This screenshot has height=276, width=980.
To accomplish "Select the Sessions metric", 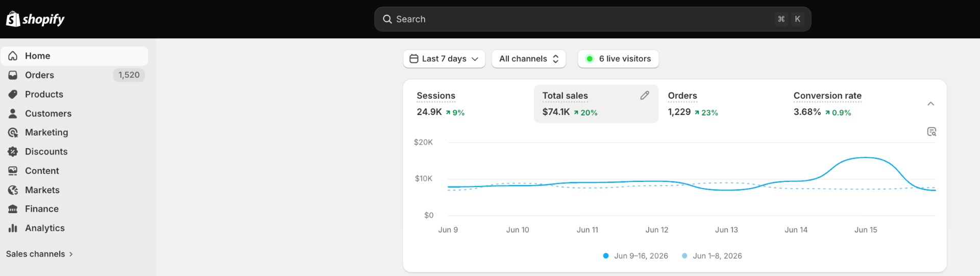I will 470,104.
